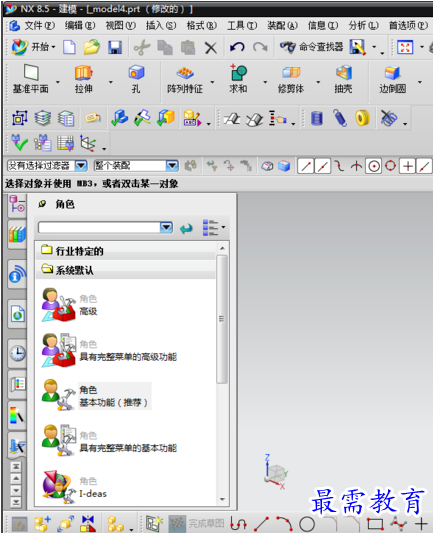
Task: Open the 装配 menu
Action: point(282,25)
